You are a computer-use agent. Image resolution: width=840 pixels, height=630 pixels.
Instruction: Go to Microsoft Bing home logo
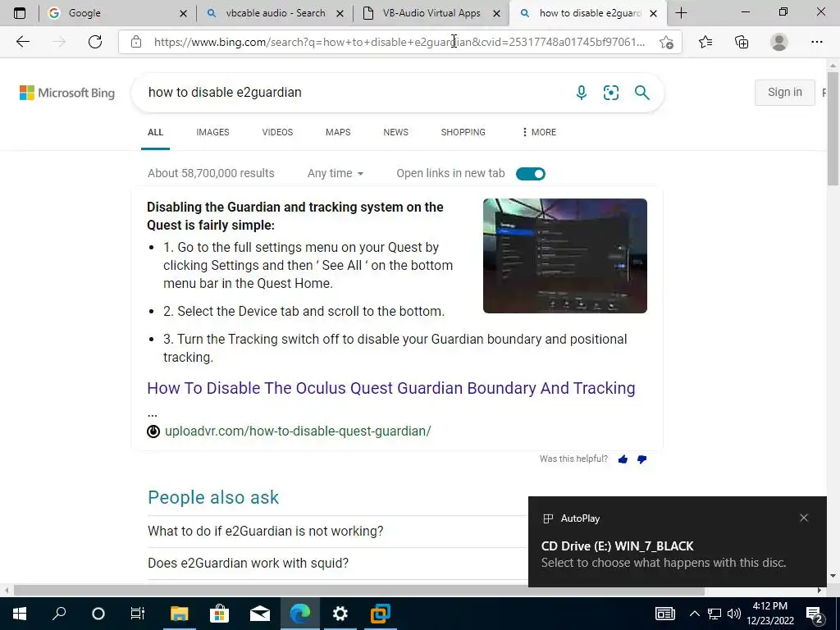coord(67,93)
